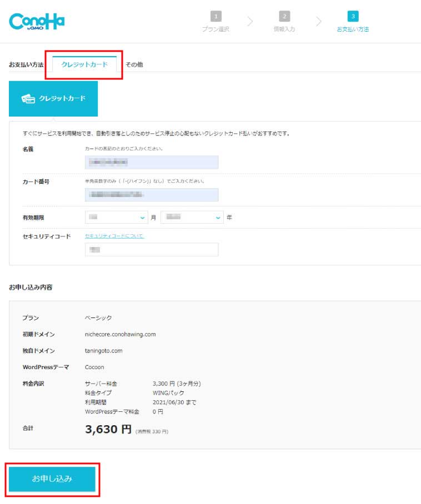
Task: Click the Cocoon WordPress theme value
Action: [x=94, y=367]
